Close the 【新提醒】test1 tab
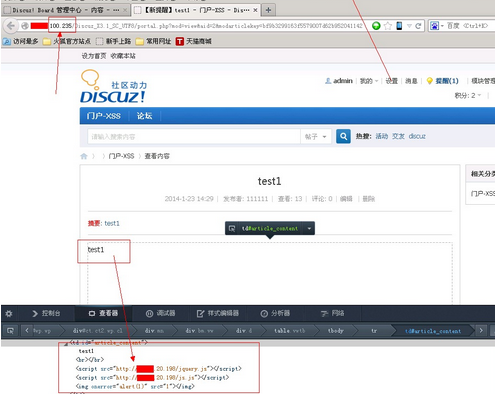 (x=255, y=10)
